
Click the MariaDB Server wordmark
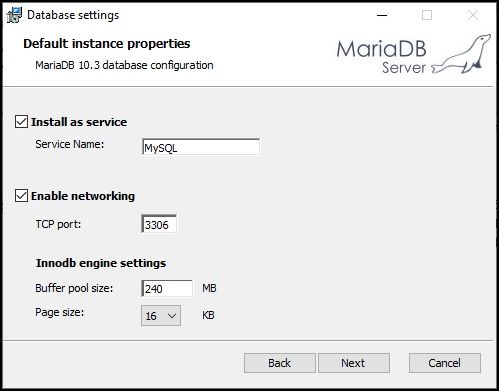(381, 57)
